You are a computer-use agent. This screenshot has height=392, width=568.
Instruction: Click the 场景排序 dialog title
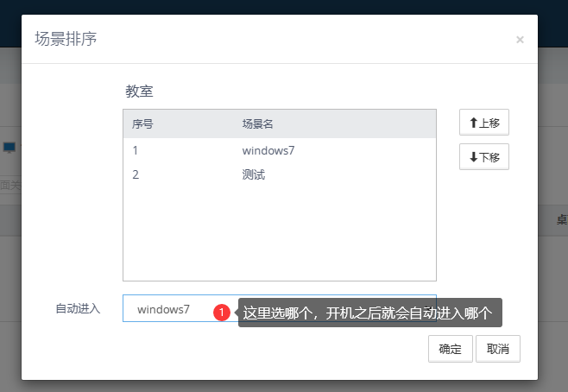coord(66,39)
